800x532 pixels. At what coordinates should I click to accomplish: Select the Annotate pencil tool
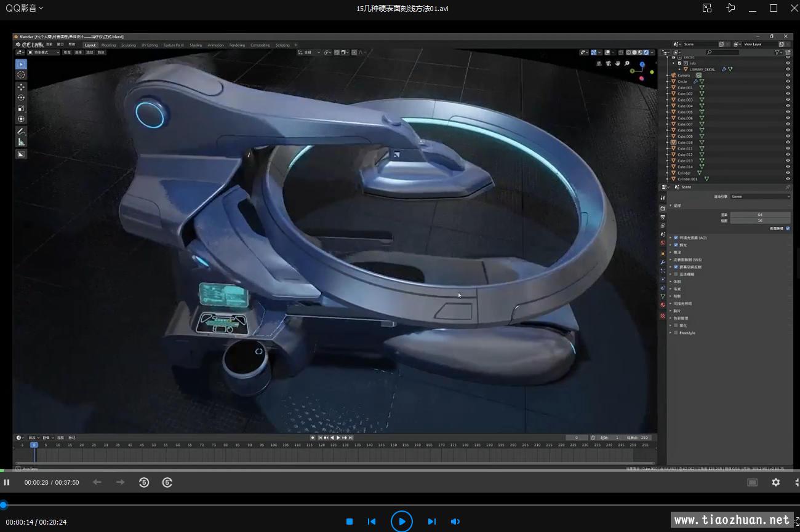21,132
